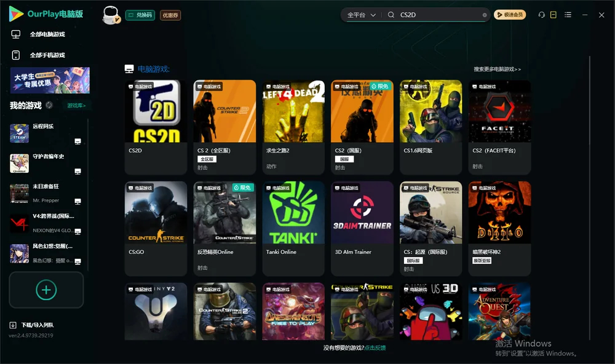The image size is (615, 364).
Task: Click the 点击反馈 feedback link
Action: [375, 348]
